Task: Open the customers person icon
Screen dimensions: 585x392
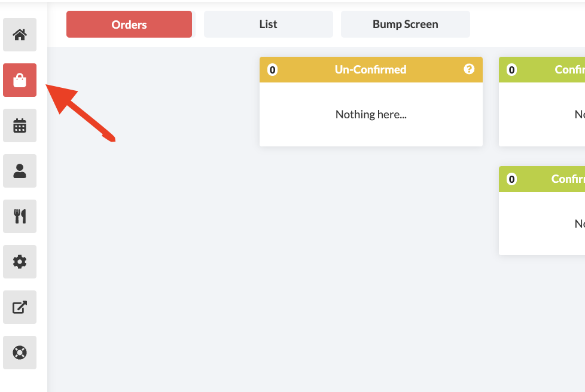Action: point(20,171)
